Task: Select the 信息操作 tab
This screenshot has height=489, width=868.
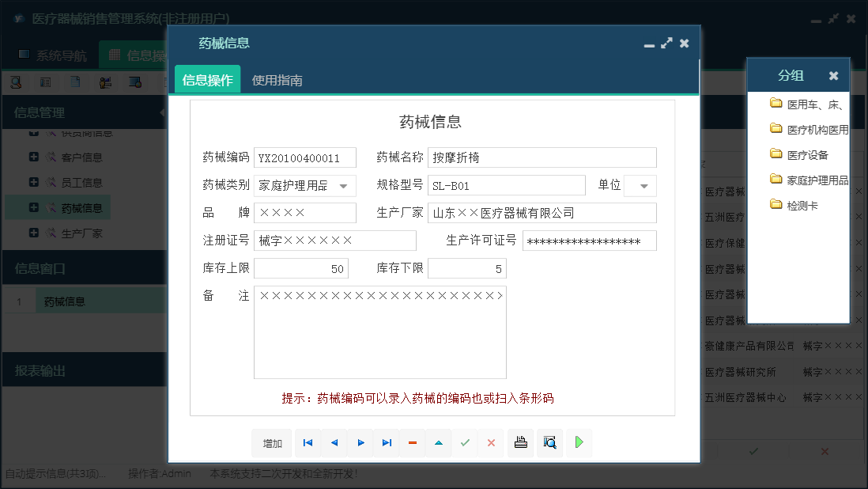Action: click(x=206, y=80)
